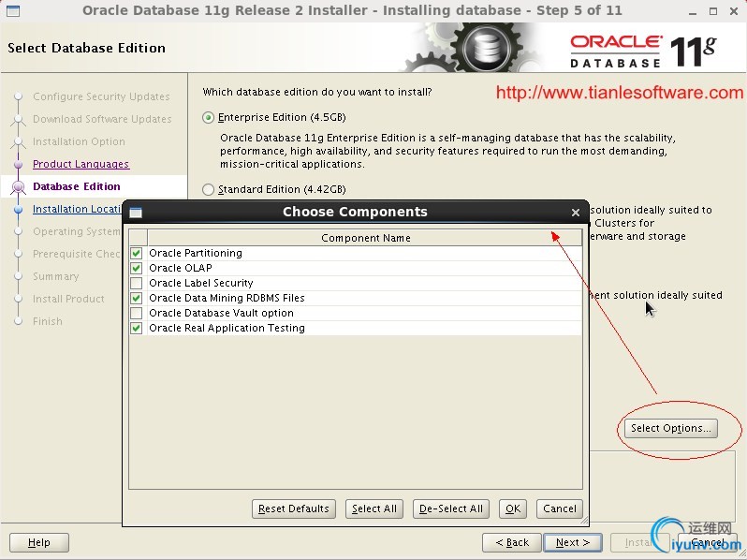Screen dimensions: 747x560
Task: Click the Component Name column header
Action: coord(365,238)
